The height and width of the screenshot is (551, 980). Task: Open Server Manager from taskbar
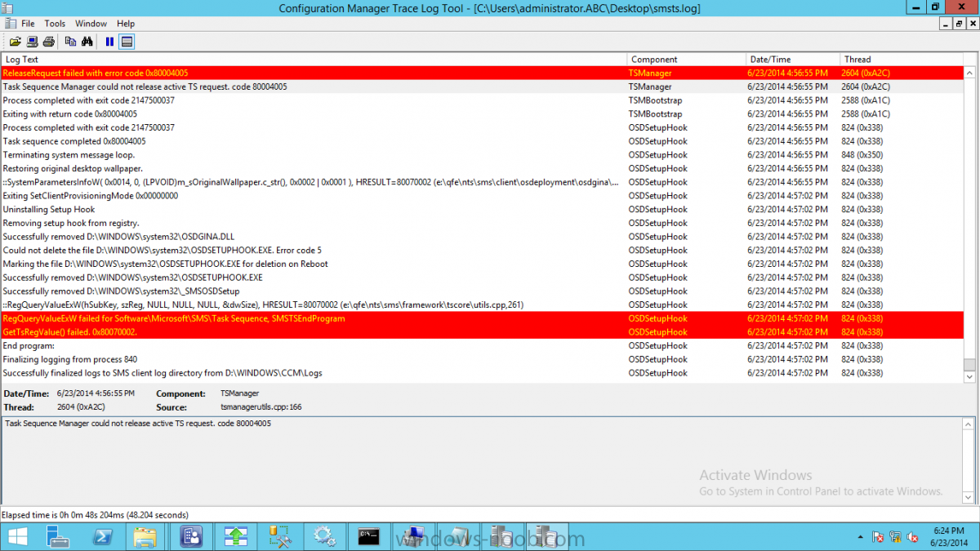(58, 536)
